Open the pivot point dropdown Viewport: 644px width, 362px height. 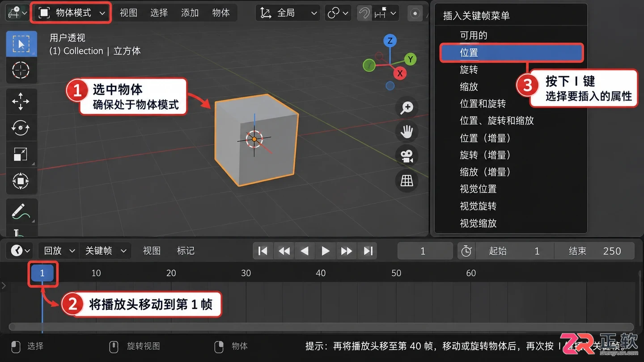click(338, 13)
